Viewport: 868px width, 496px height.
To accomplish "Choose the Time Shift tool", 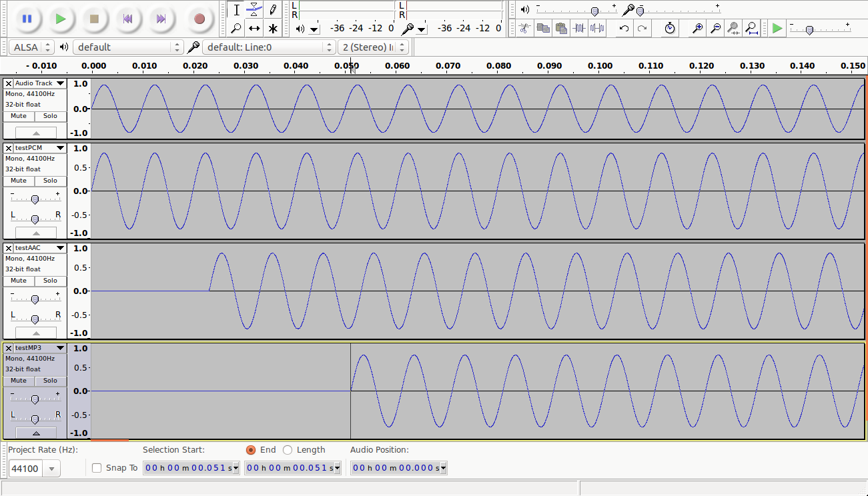I will point(254,28).
